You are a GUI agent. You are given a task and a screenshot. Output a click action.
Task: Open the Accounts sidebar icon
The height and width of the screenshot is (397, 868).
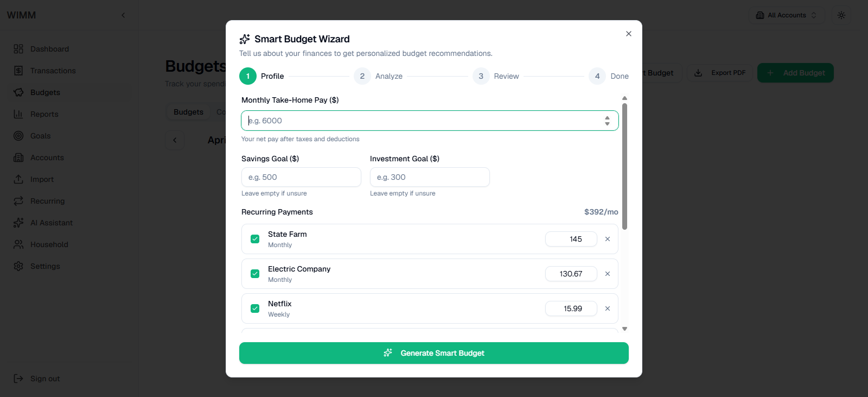coord(18,157)
